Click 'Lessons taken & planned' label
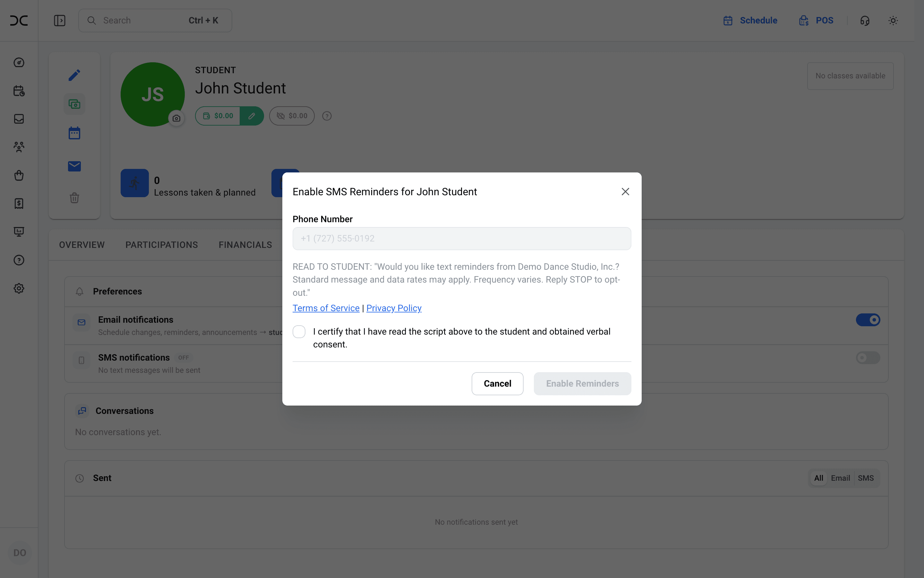The height and width of the screenshot is (578, 924). [205, 192]
